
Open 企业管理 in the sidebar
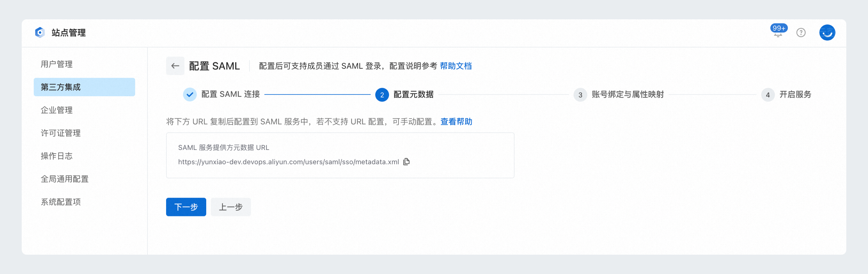(84, 110)
